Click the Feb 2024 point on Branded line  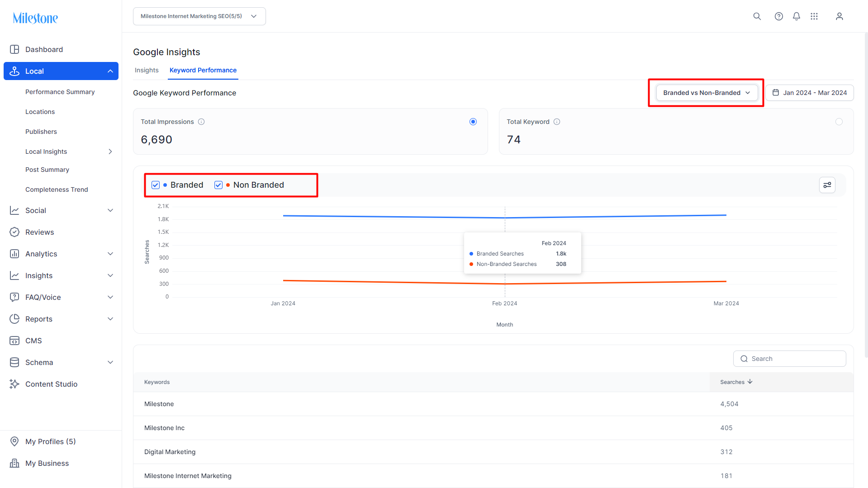click(505, 218)
